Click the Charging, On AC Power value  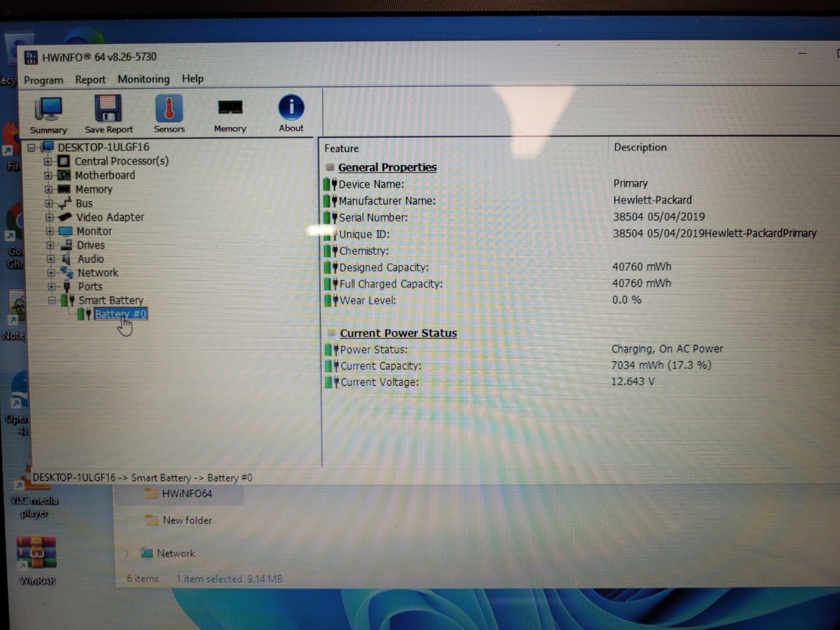coord(667,349)
